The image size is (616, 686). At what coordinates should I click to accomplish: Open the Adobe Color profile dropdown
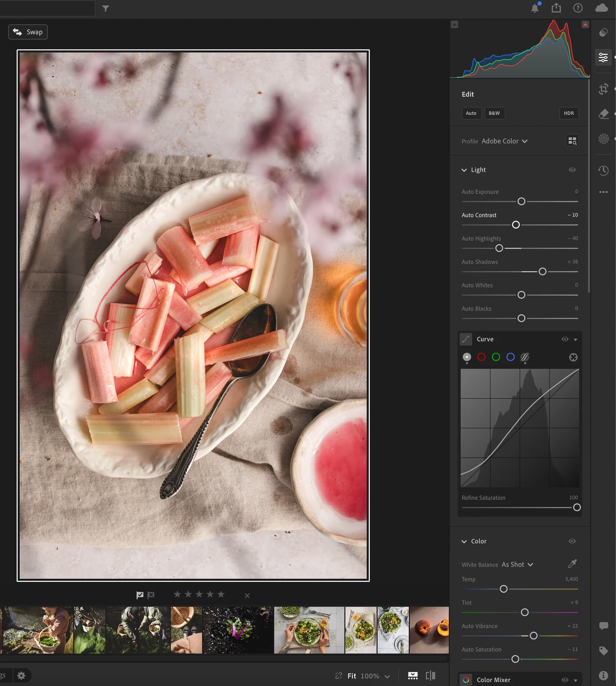504,141
